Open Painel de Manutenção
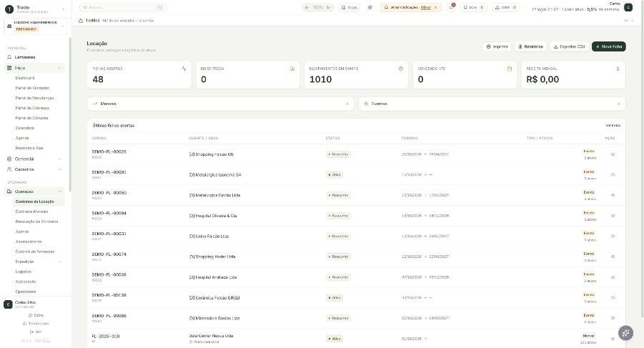Viewport: 644px width, 348px height. 34,98
